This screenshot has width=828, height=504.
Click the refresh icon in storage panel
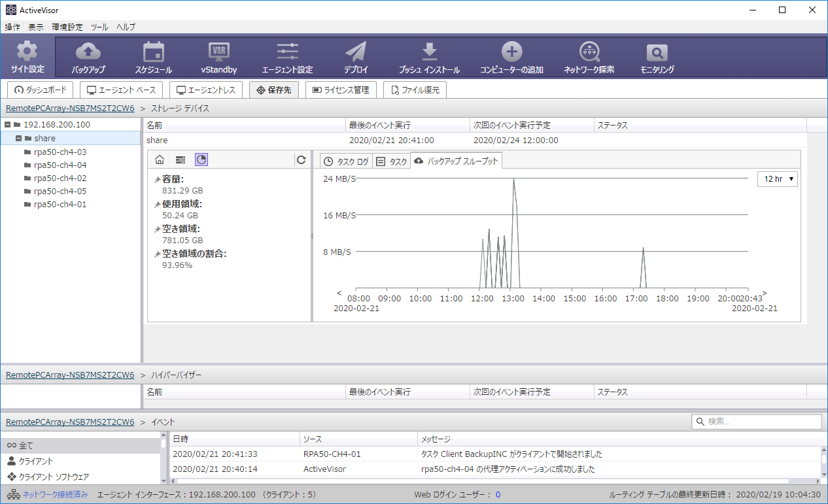coord(302,160)
